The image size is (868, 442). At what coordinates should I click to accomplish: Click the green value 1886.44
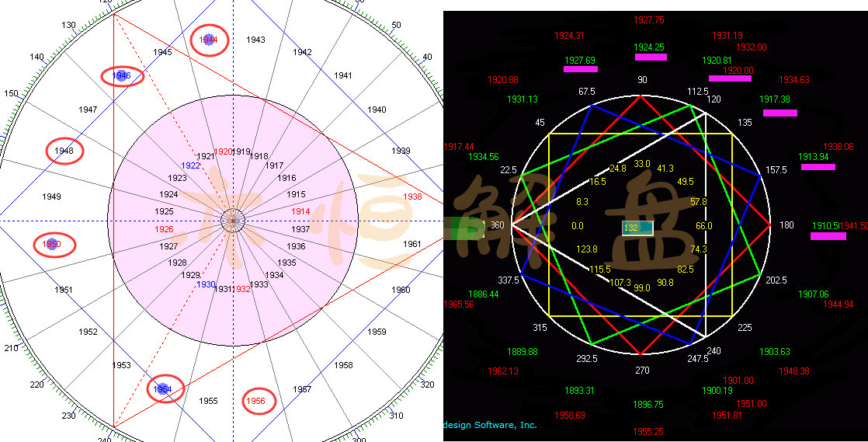click(484, 294)
